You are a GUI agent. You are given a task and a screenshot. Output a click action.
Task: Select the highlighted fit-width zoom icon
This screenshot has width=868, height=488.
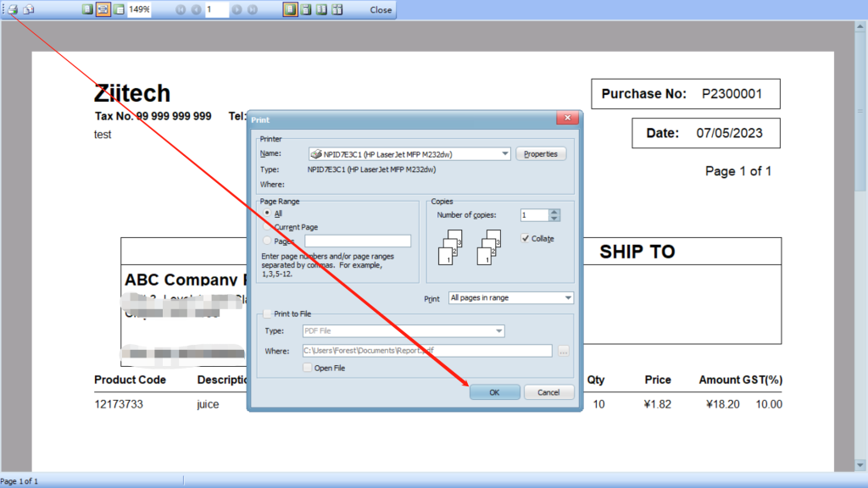pos(103,10)
